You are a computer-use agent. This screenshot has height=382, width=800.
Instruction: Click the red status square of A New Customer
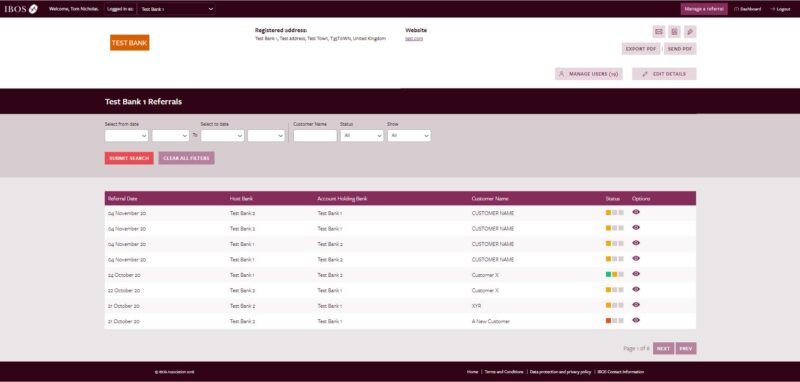tap(608, 321)
